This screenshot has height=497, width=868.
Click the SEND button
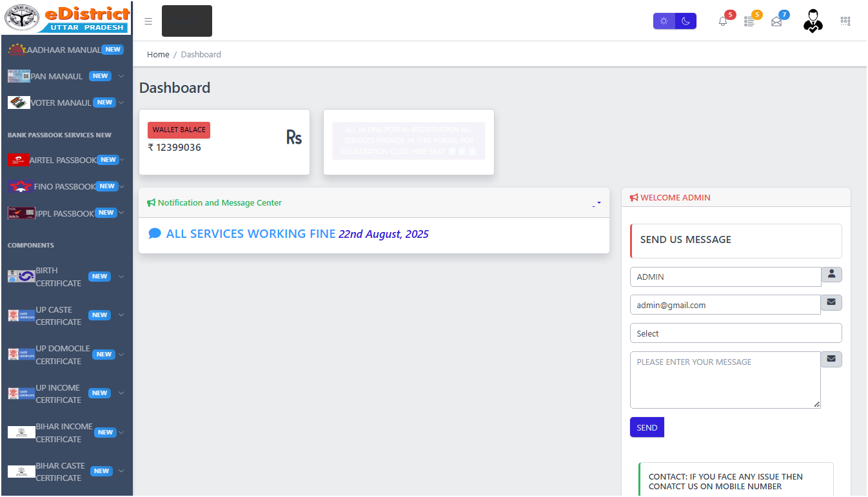tap(647, 427)
